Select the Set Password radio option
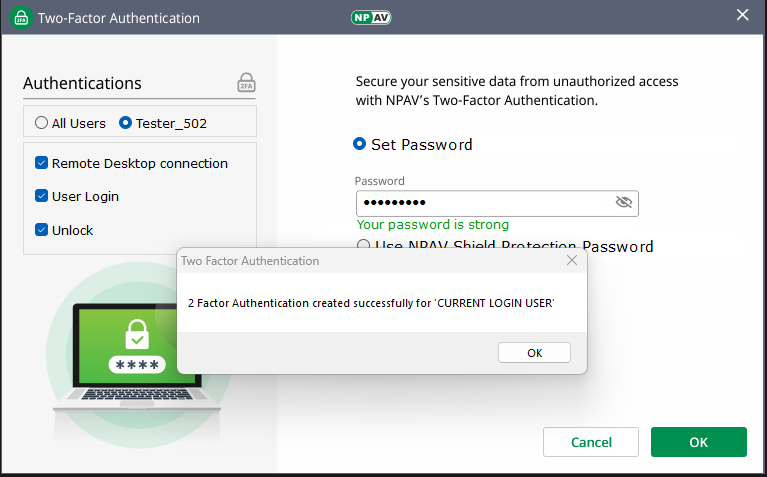The image size is (767, 477). [360, 144]
